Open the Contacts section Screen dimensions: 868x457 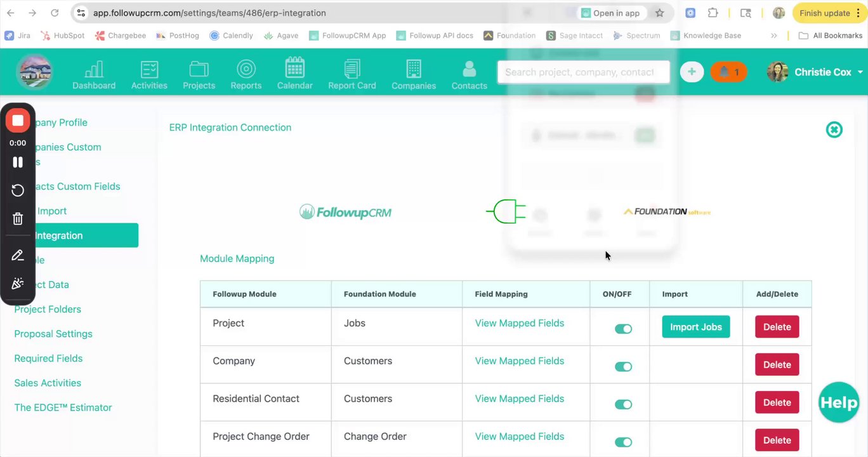coord(470,75)
